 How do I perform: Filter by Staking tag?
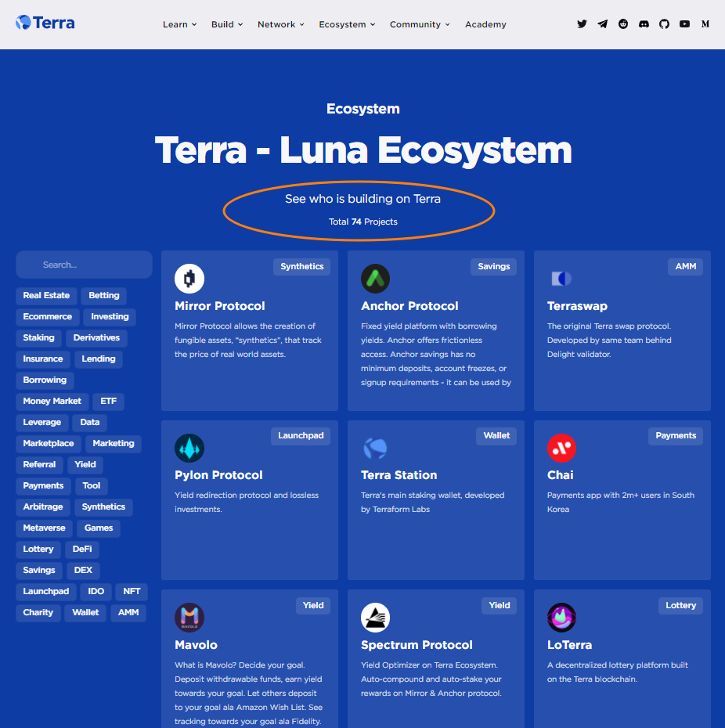point(38,338)
